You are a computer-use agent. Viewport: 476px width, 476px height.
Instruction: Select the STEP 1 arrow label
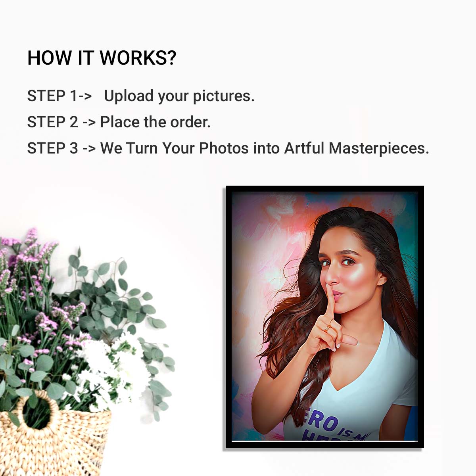(x=59, y=96)
